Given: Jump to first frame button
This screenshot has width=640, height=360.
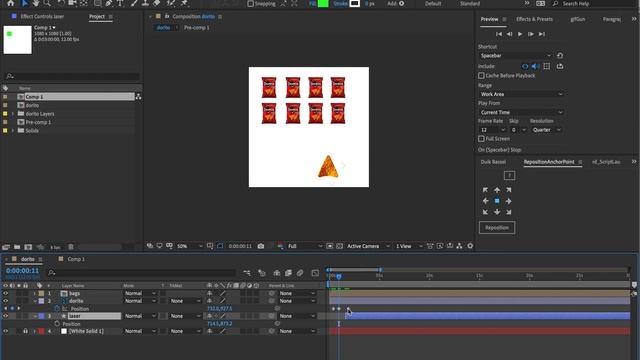Looking at the screenshot, I should [x=498, y=34].
